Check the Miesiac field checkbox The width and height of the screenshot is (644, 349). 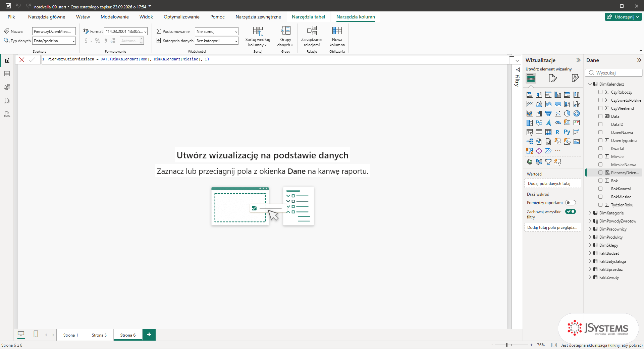pos(600,156)
